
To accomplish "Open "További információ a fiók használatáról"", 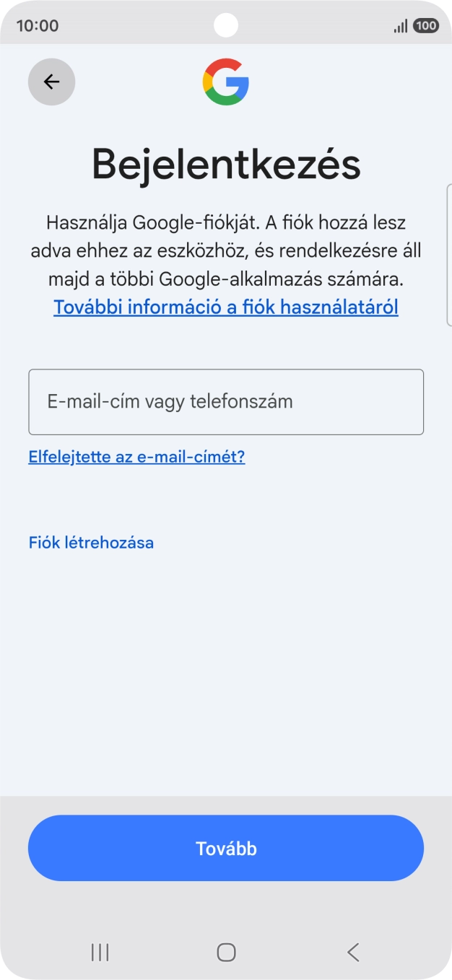I will 226,307.
